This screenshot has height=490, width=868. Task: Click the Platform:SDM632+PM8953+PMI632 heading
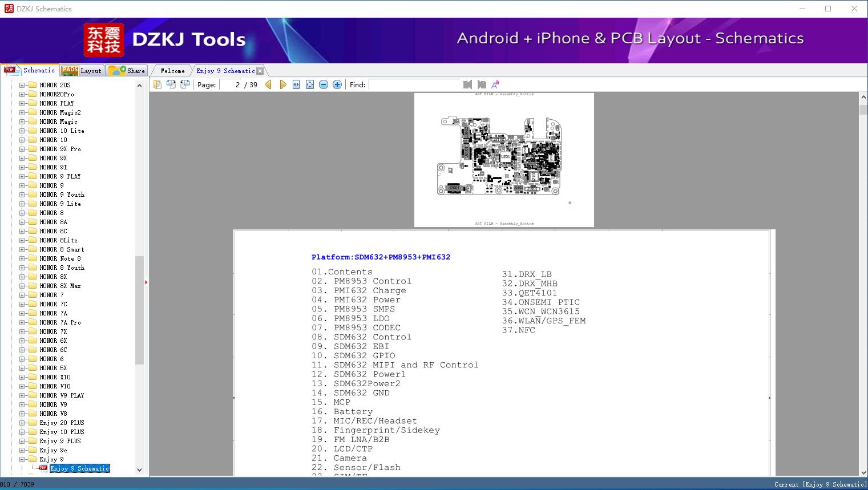pos(381,257)
